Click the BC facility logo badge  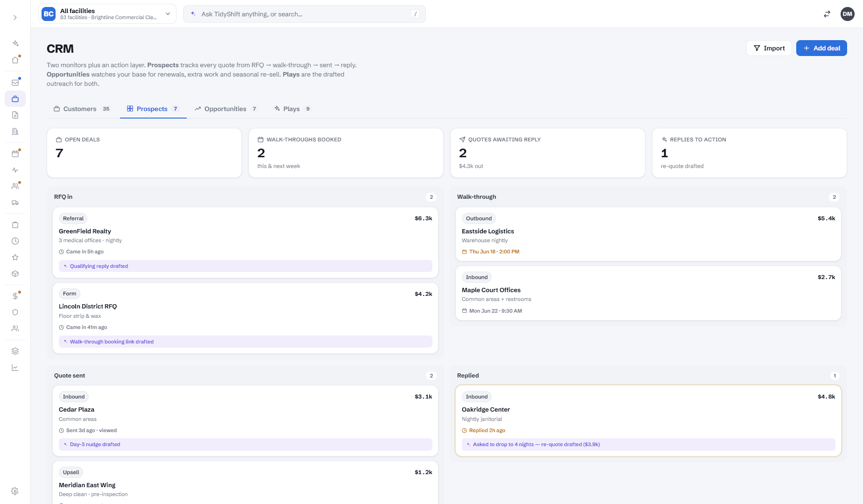[x=49, y=14]
